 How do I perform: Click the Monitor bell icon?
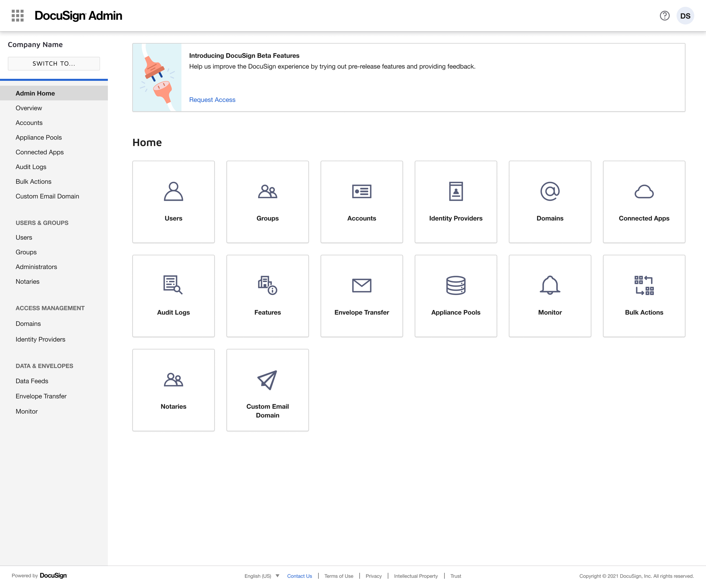click(x=550, y=285)
